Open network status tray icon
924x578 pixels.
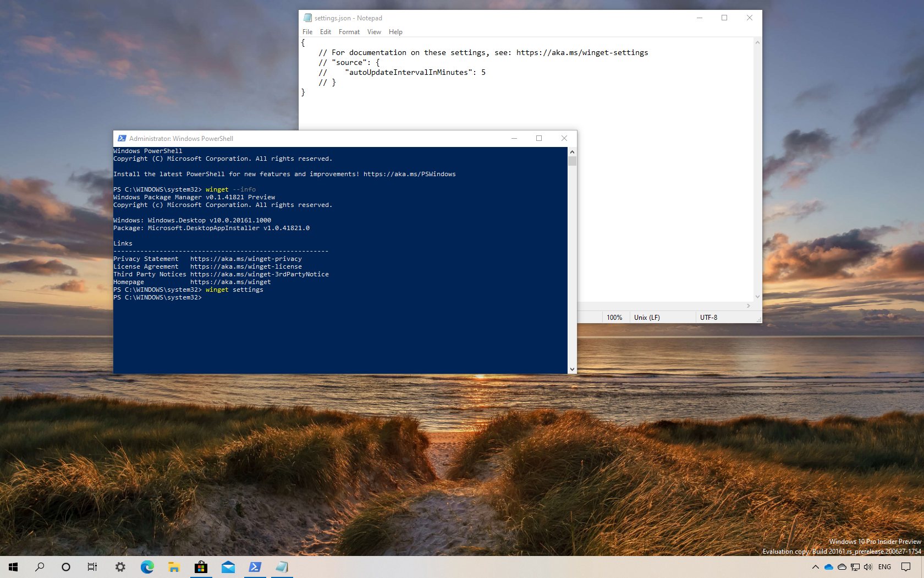coord(855,567)
